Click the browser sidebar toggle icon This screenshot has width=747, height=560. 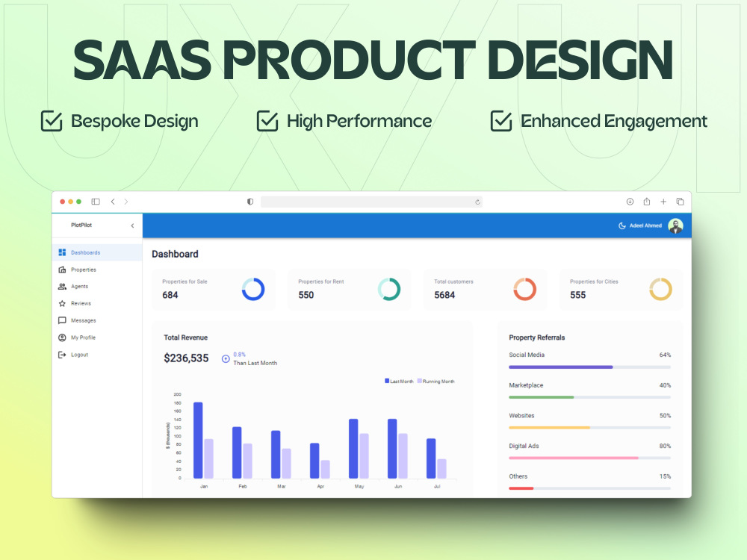(x=96, y=202)
